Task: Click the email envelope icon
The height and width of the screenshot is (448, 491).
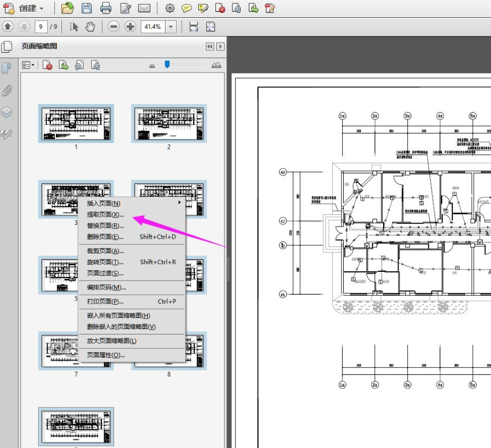Action: click(x=144, y=8)
